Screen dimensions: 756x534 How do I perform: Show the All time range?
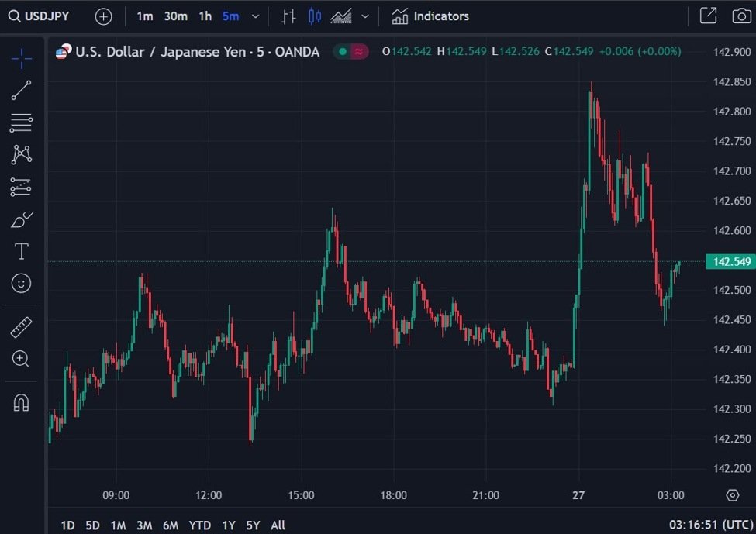coord(278,525)
